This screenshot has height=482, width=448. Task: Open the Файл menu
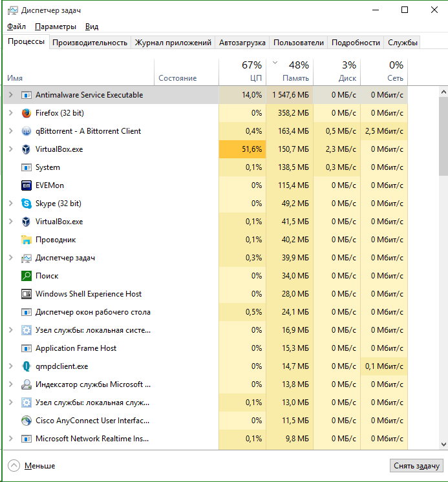pyautogui.click(x=16, y=26)
